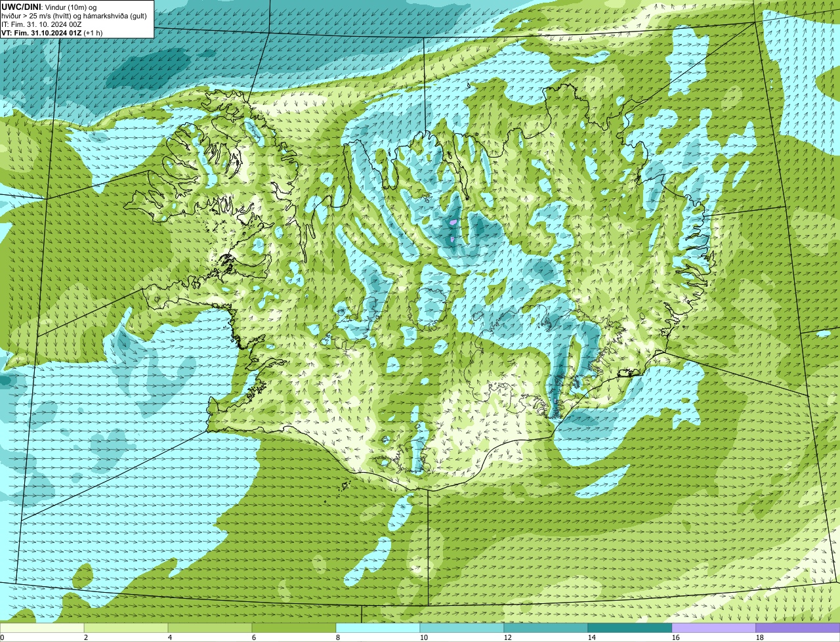
Task: Click the '14' label on the color scale
Action: [592, 637]
